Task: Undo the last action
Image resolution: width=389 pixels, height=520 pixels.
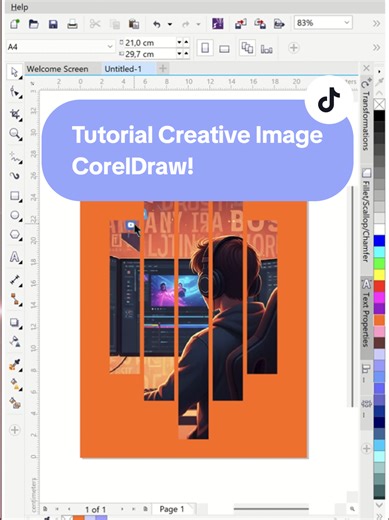Action: click(157, 24)
